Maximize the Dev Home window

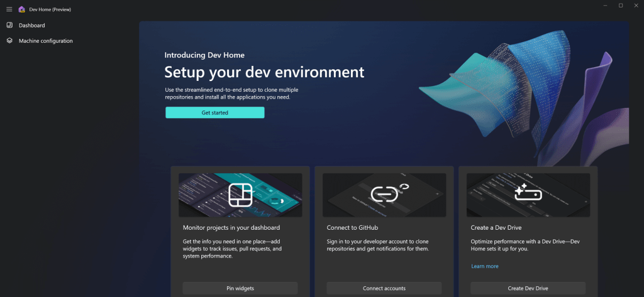[620, 6]
